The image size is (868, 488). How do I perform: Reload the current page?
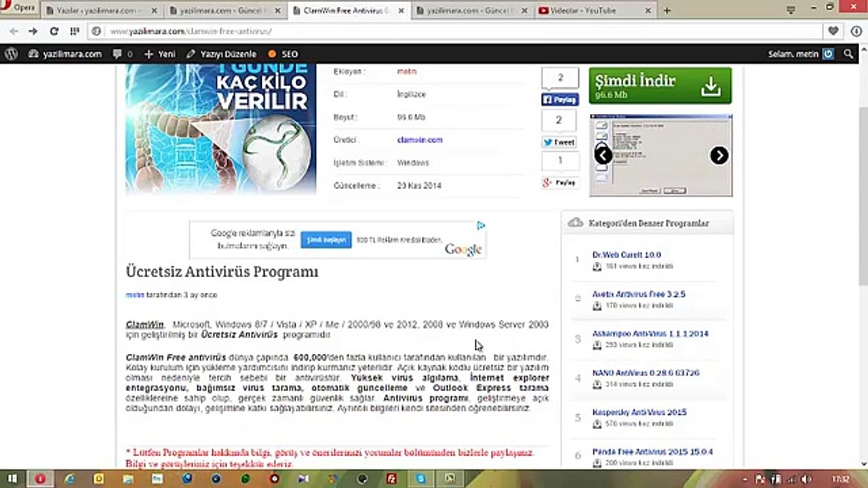click(54, 31)
